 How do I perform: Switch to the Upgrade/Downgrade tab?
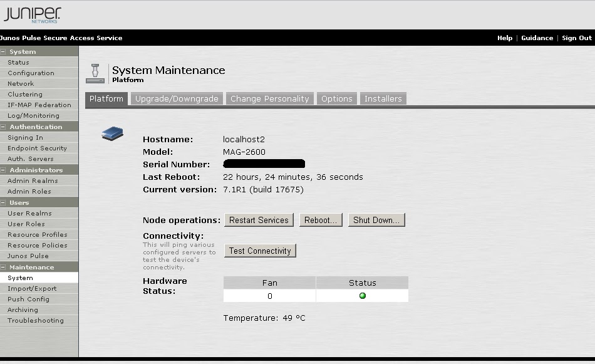coord(176,98)
